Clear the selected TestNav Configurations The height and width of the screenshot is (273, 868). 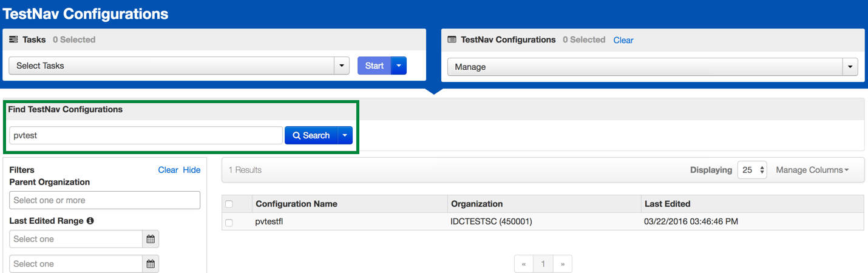tap(623, 40)
